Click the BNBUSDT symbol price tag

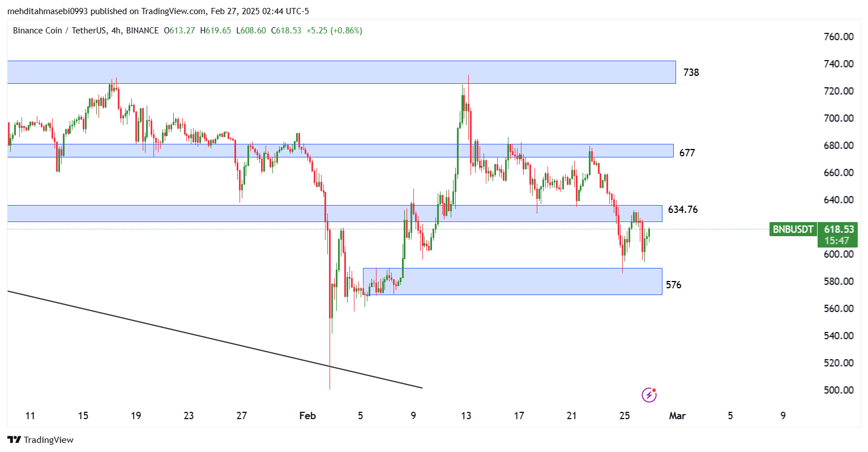(793, 229)
